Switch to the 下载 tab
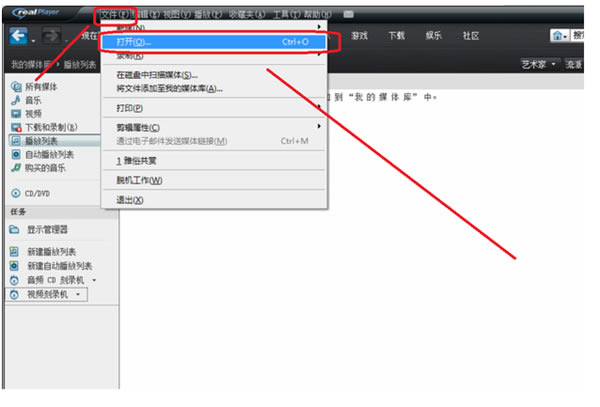600x407 pixels. coord(396,36)
